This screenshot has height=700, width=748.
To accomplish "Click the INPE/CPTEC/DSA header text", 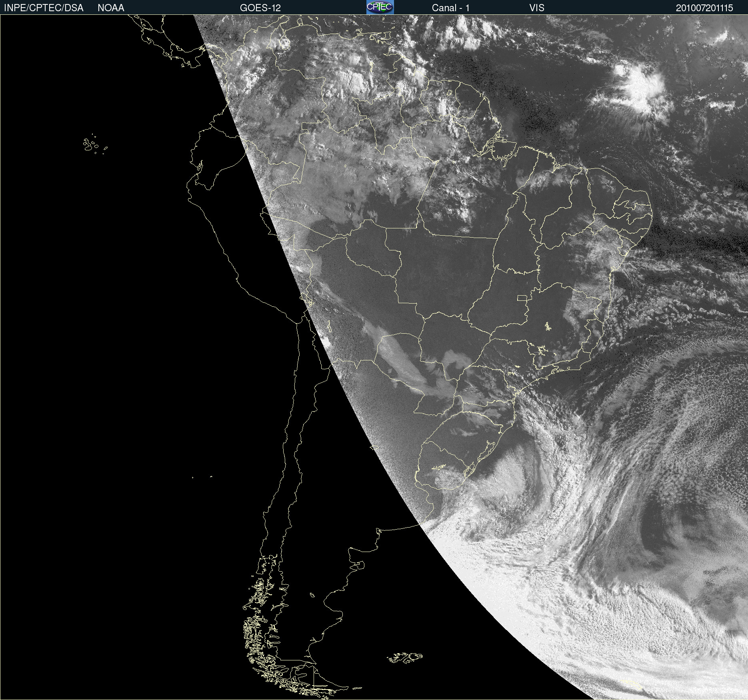I will point(44,8).
